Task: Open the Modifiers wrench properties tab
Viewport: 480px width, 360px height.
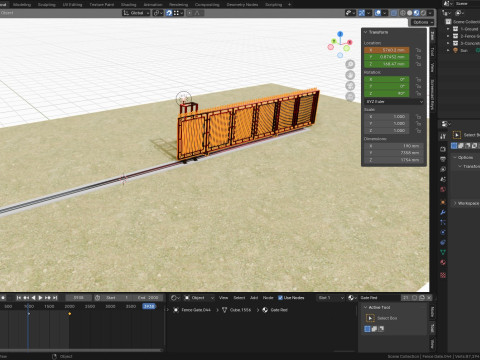Action: (443, 212)
